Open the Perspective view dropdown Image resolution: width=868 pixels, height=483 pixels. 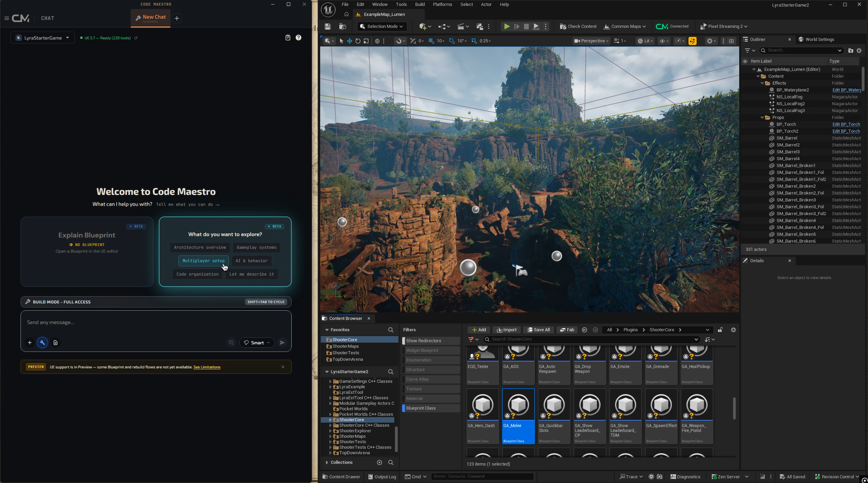591,41
